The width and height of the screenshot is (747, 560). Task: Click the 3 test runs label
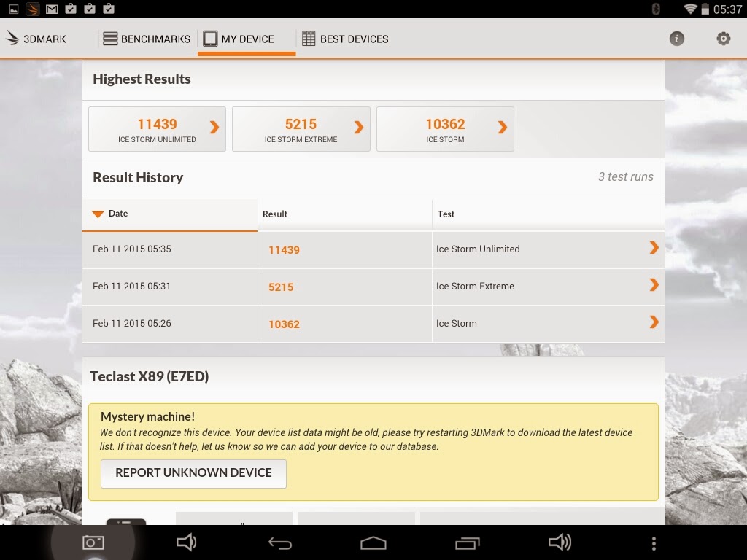625,176
